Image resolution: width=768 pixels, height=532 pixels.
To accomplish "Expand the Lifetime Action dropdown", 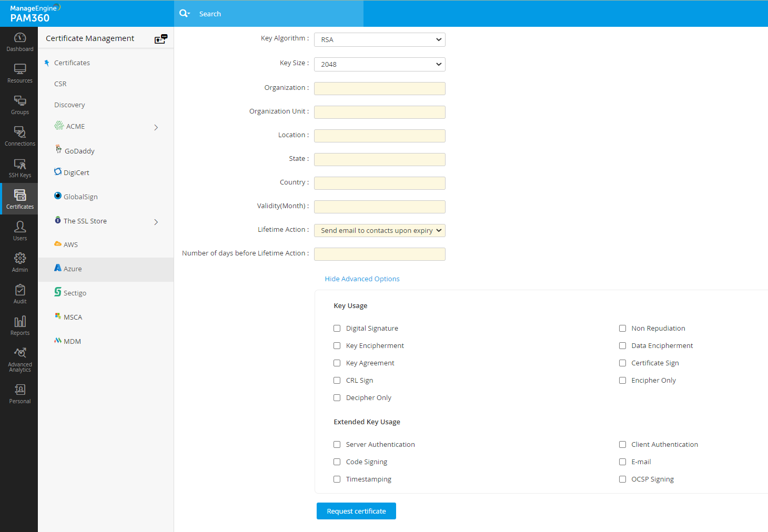I will [x=379, y=231].
